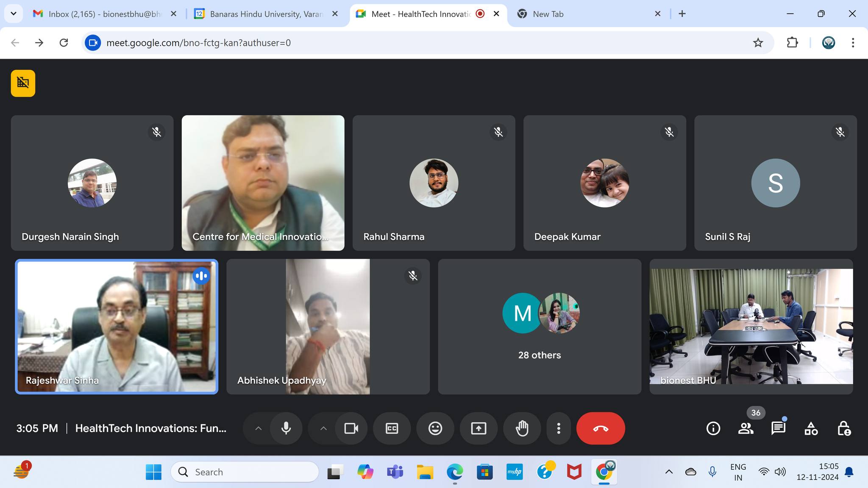Viewport: 868px width, 488px height.
Task: Select Rajeshwar Sinha video tile
Action: point(117,327)
